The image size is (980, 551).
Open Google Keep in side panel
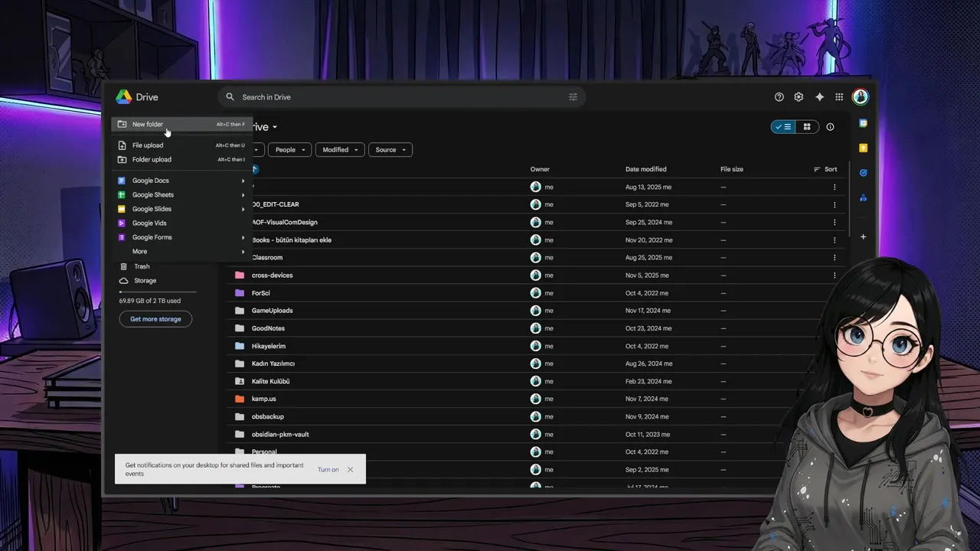click(864, 148)
